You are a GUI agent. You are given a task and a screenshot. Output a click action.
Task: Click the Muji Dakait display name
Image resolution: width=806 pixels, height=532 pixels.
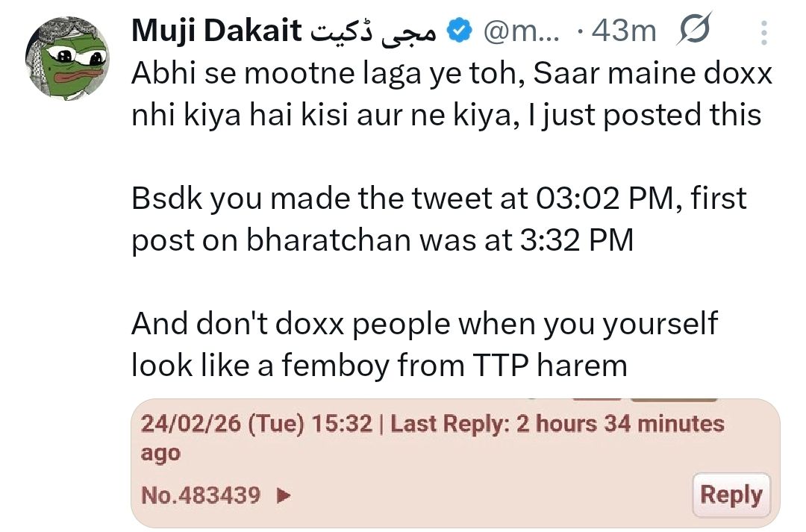(x=217, y=31)
